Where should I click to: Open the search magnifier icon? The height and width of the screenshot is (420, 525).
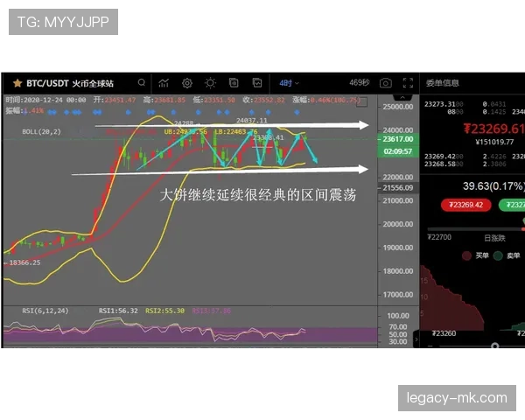(142, 83)
